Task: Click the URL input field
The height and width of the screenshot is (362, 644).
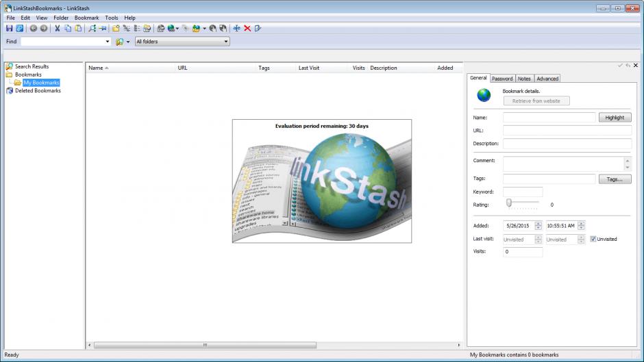Action: tap(567, 131)
